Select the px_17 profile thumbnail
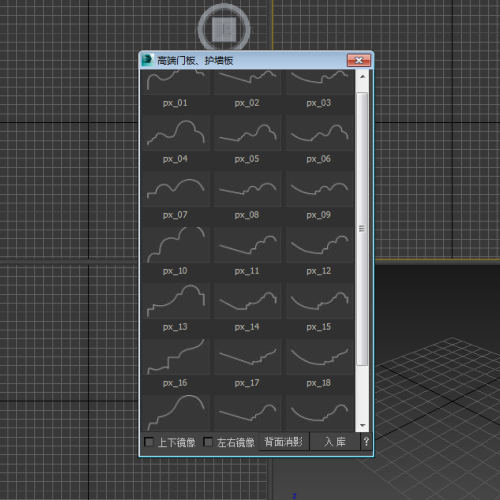 (248, 357)
